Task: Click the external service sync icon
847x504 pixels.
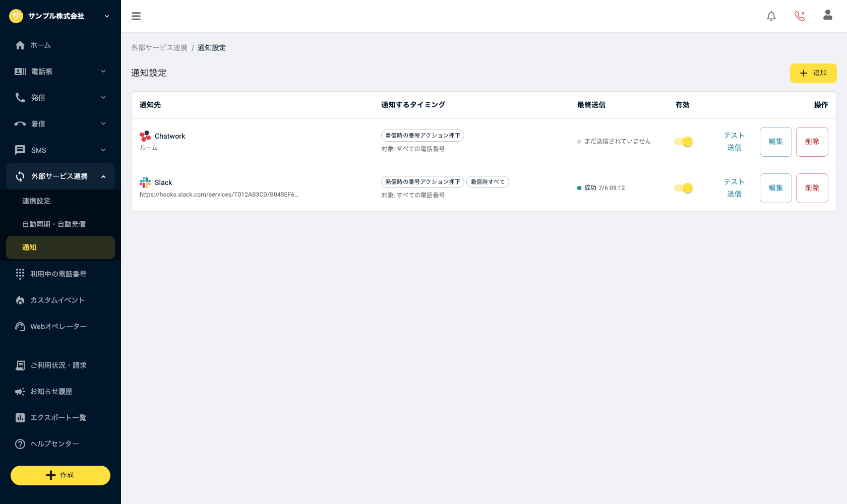Action: [x=20, y=176]
